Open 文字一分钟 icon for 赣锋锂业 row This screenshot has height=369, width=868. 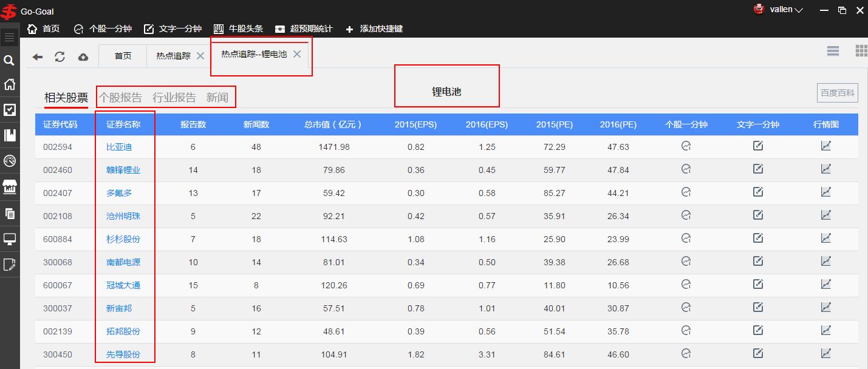(x=758, y=169)
